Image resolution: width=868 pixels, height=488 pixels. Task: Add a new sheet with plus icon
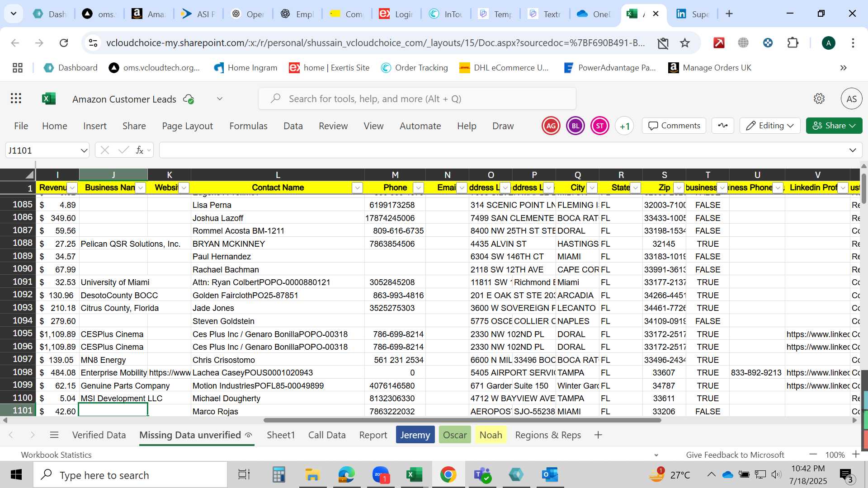point(598,435)
